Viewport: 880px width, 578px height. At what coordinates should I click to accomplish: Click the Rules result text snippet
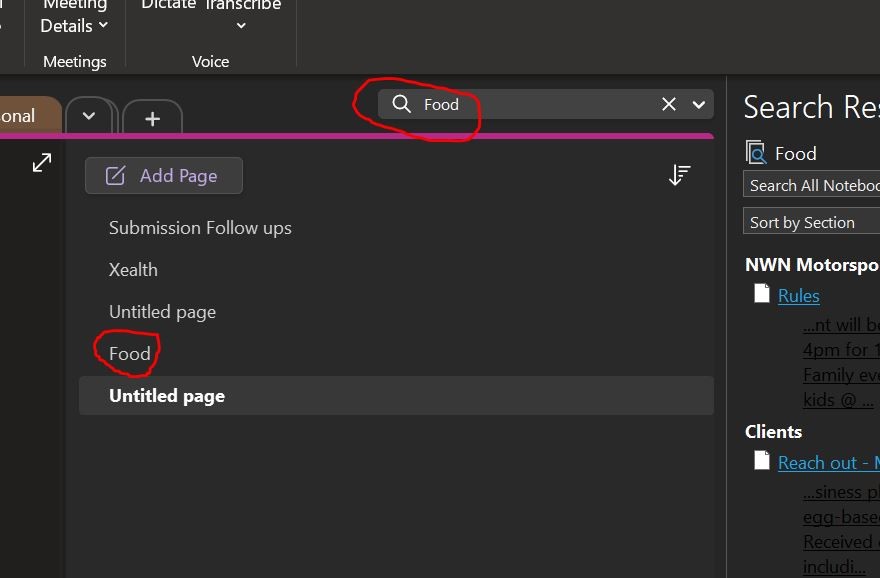[x=841, y=362]
